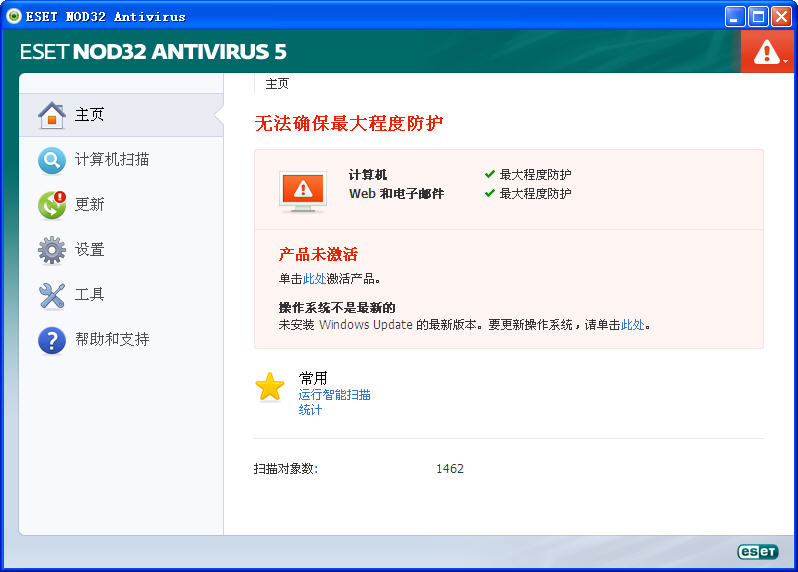The height and width of the screenshot is (572, 798).
Task: Click the wrench icon for 工具
Action: pos(52,295)
